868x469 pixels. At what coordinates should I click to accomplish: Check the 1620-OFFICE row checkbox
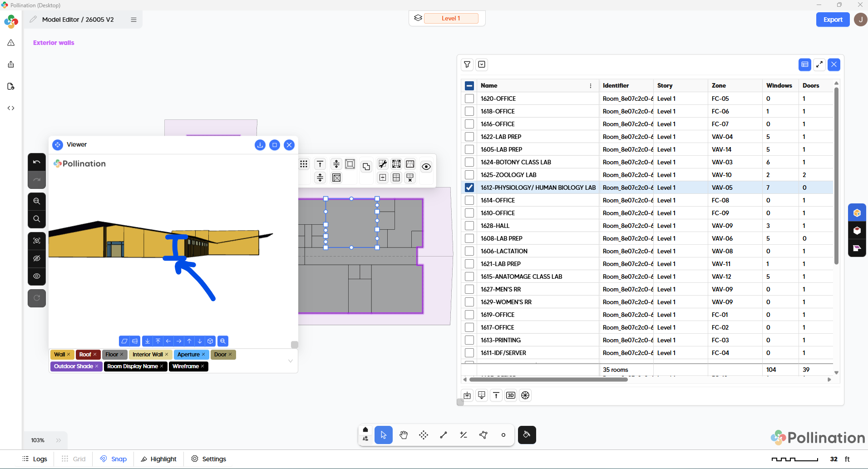pyautogui.click(x=469, y=99)
